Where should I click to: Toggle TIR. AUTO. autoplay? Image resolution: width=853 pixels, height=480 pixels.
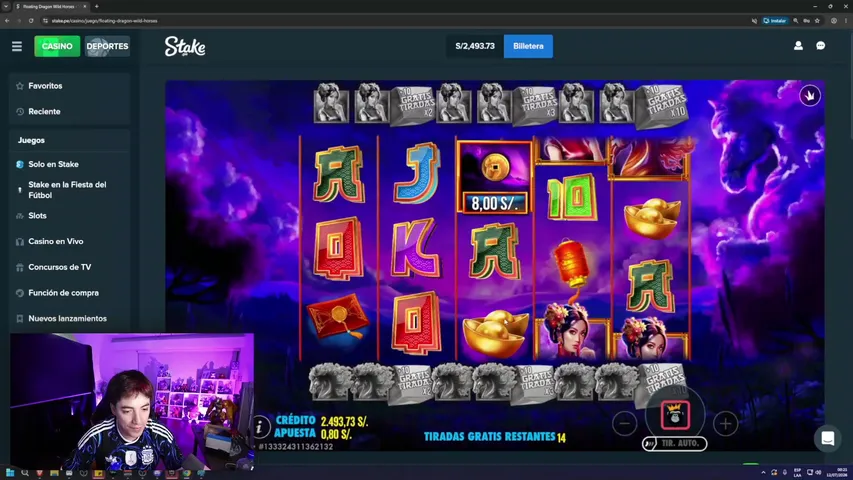[675, 444]
